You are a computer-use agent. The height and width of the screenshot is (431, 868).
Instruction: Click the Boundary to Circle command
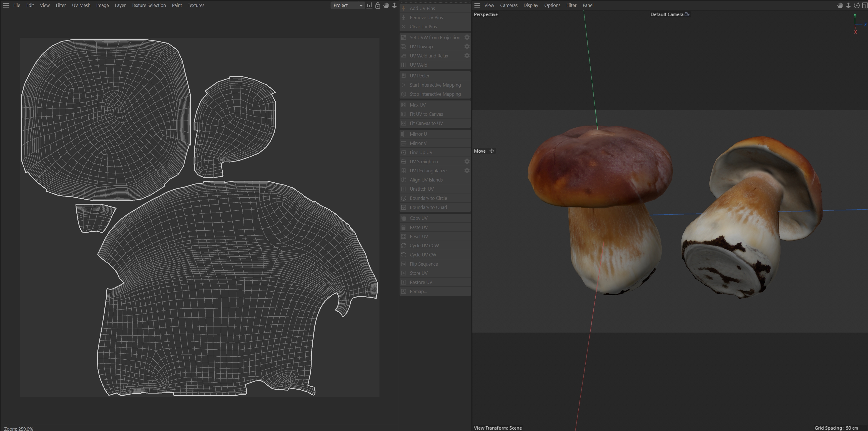click(428, 198)
